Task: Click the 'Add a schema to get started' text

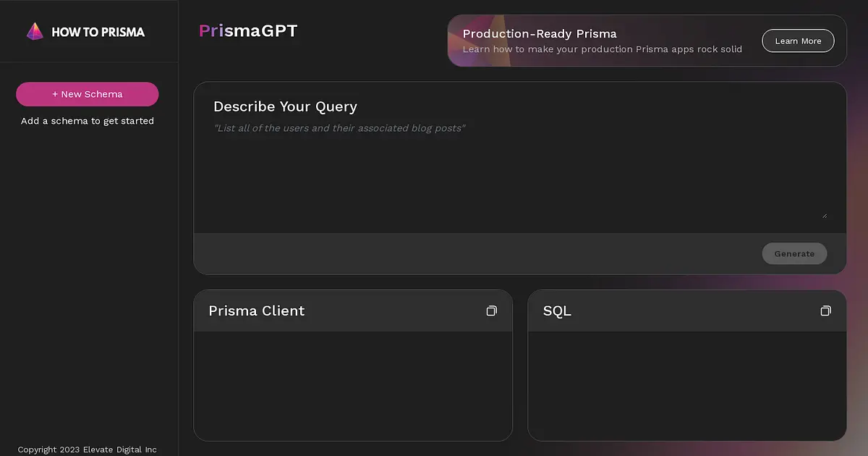Action: 88,121
